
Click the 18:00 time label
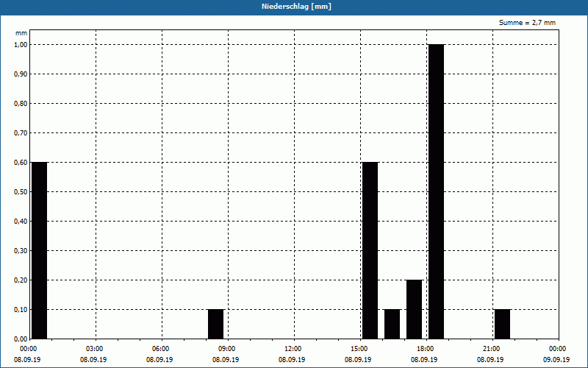pos(425,349)
